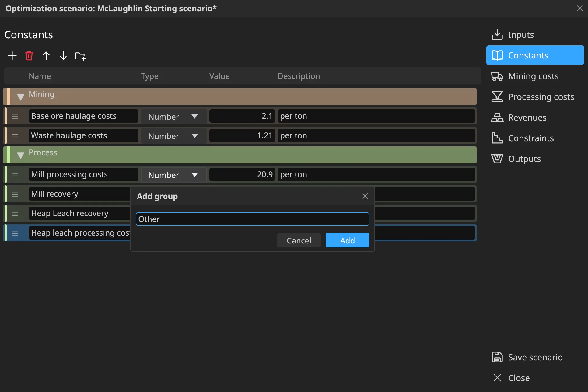This screenshot has width=588, height=392.
Task: Close the Optimization scenario window
Action: coord(579,9)
